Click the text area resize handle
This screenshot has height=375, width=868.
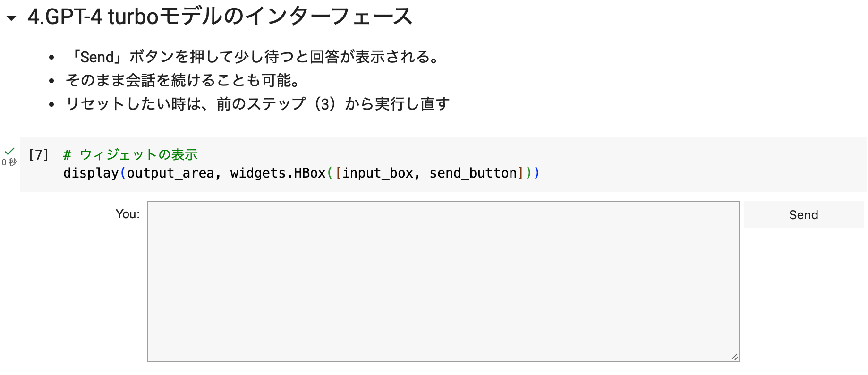(734, 357)
